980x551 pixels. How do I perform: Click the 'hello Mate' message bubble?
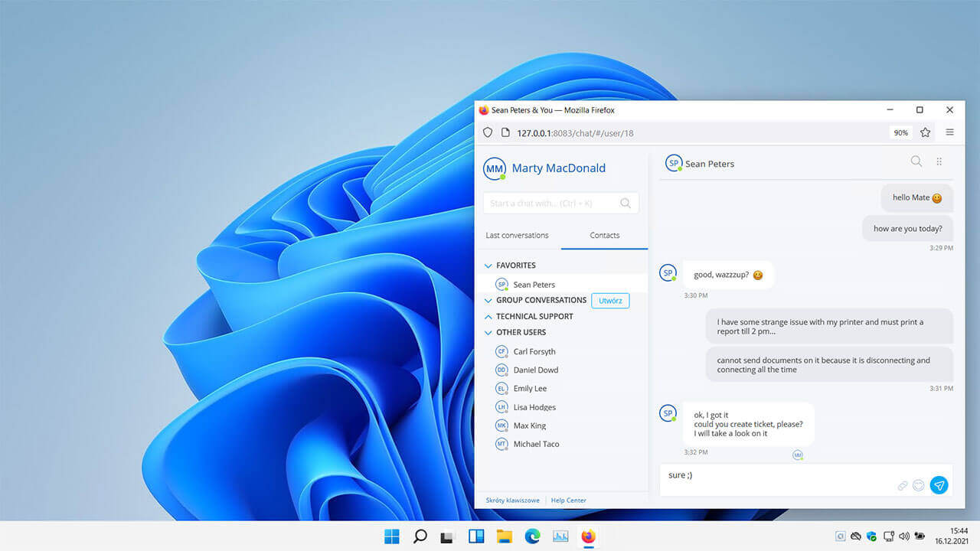click(916, 197)
